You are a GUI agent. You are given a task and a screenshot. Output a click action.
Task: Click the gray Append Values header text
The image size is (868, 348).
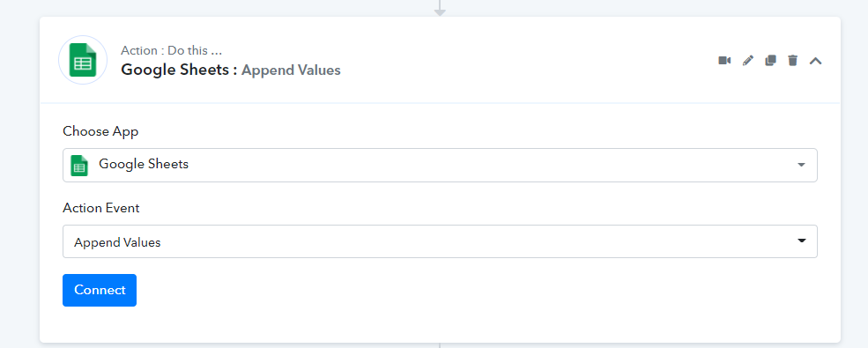pos(291,70)
